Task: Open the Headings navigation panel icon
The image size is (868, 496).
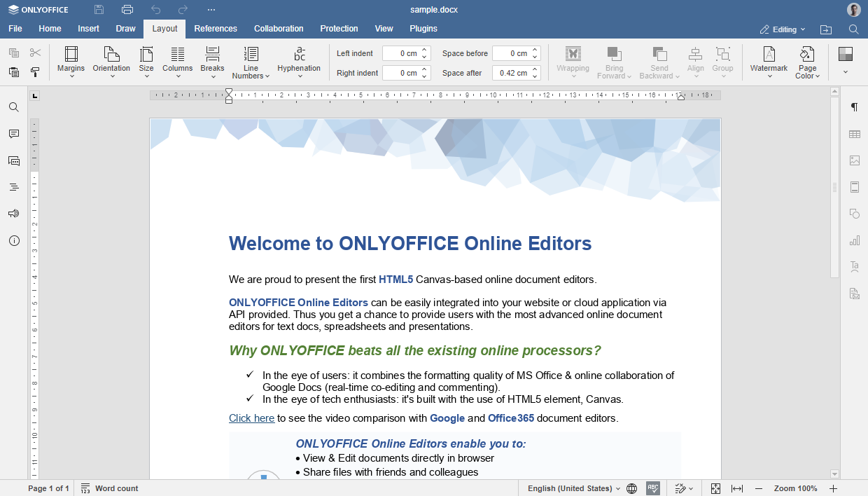Action: click(14, 187)
